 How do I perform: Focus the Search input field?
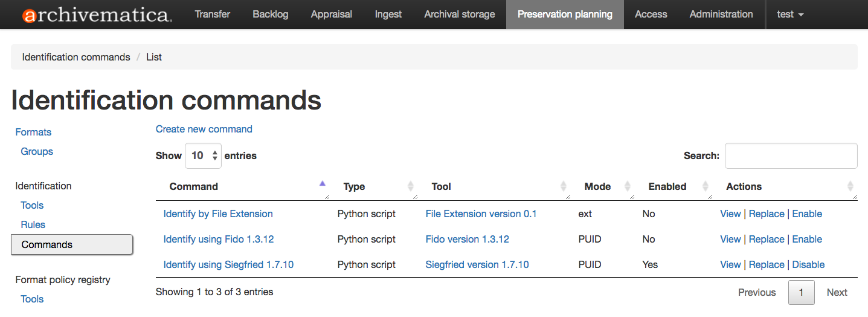(x=791, y=155)
